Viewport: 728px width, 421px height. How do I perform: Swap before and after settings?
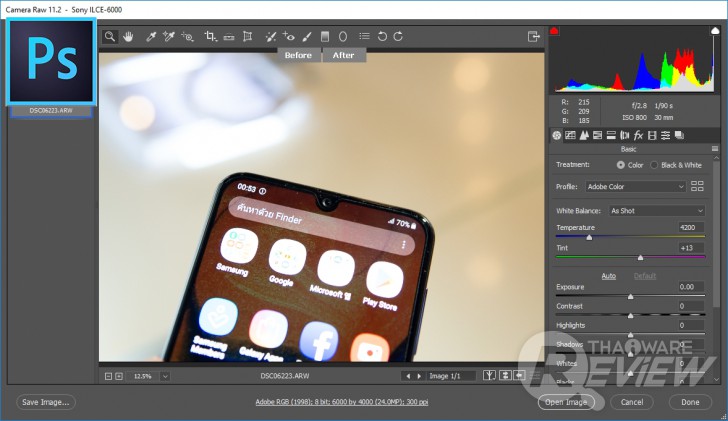pyautogui.click(x=505, y=376)
